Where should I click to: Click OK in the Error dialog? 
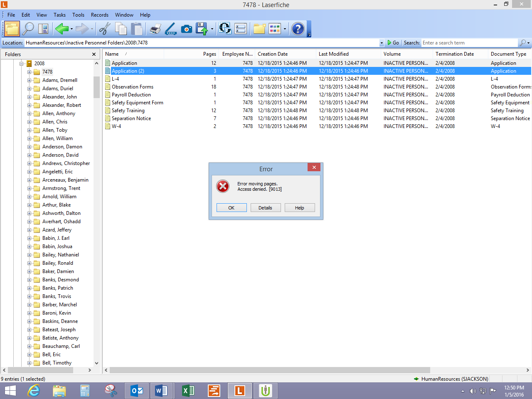(x=232, y=208)
